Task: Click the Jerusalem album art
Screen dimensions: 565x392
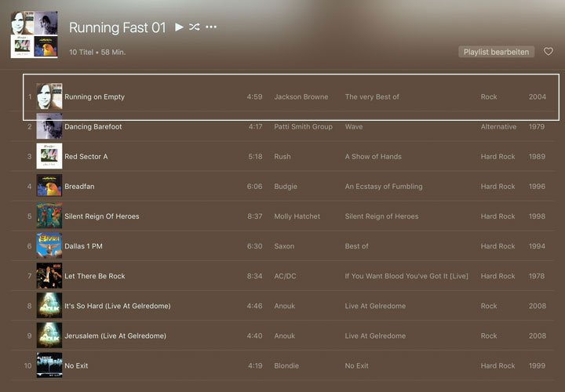Action: tap(49, 336)
